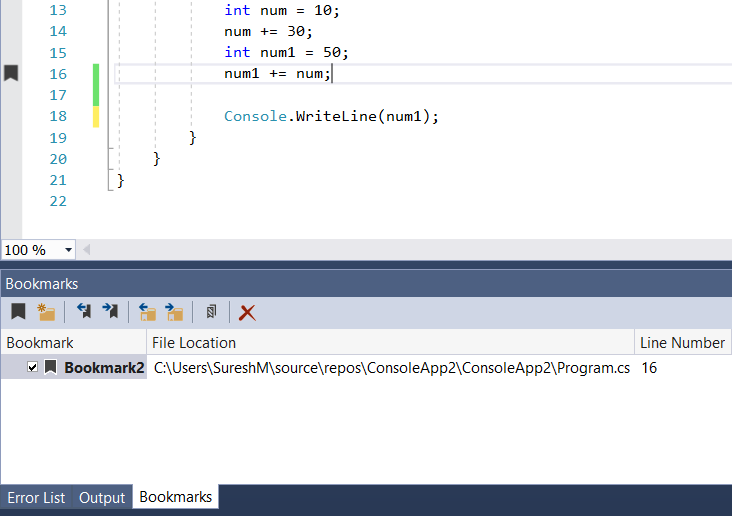
Task: Click Bookmark2 row's flag icon
Action: [50, 367]
